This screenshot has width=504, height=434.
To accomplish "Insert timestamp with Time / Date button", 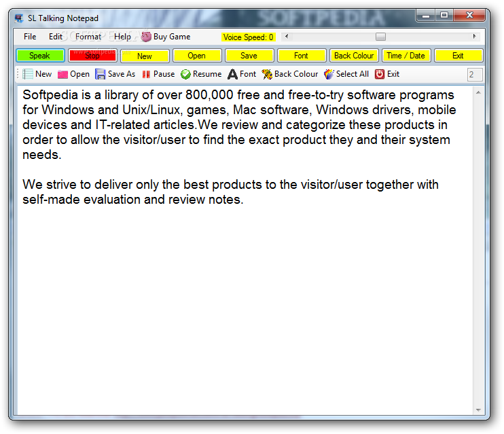I will 406,56.
